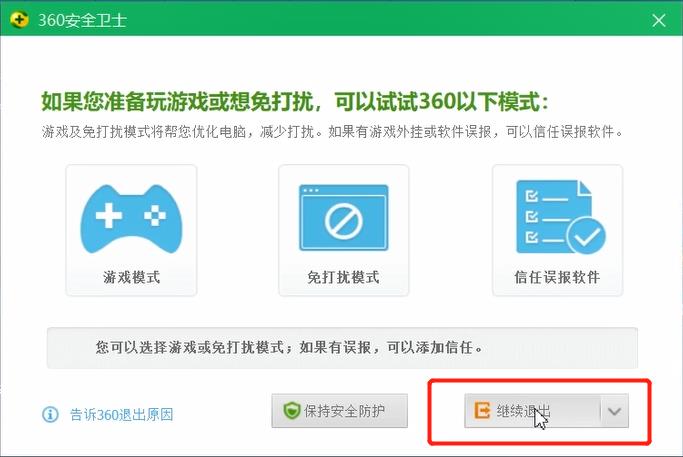Open the 信任误报软件 card
The width and height of the screenshot is (683, 457).
tap(557, 230)
